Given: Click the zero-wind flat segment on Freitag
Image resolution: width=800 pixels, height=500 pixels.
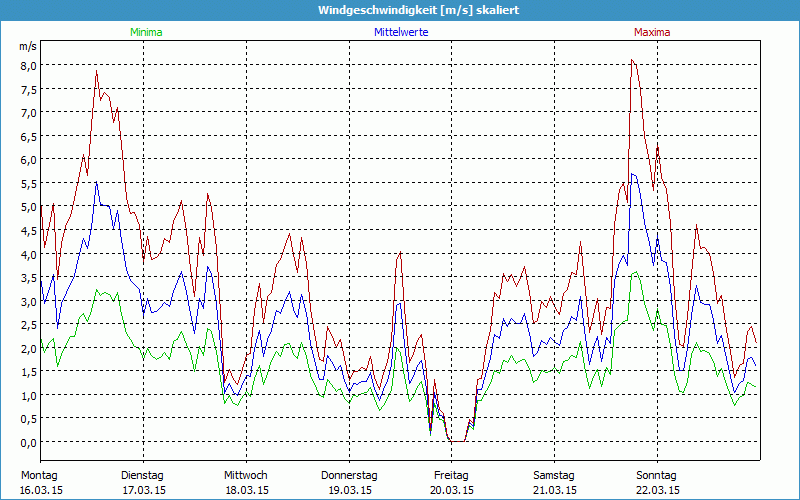Looking at the screenshot, I should pos(457,441).
